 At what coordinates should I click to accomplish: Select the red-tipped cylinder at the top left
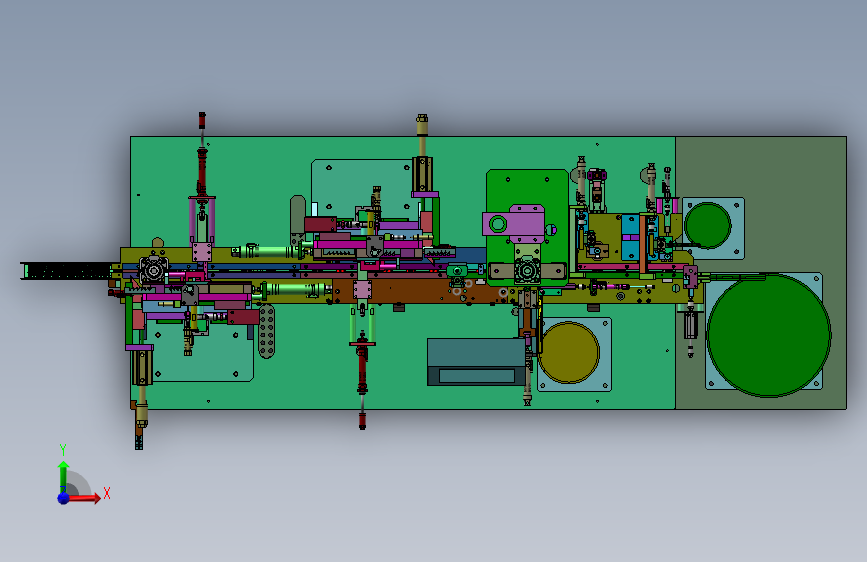pyautogui.click(x=202, y=155)
